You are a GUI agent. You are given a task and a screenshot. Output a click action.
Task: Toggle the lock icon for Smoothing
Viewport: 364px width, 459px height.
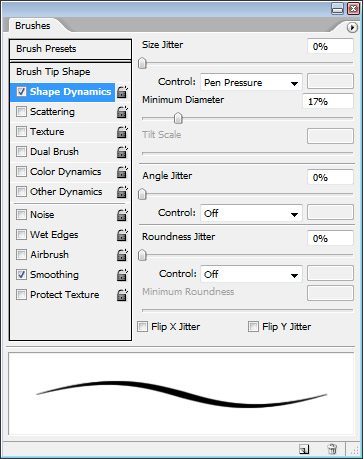(122, 275)
